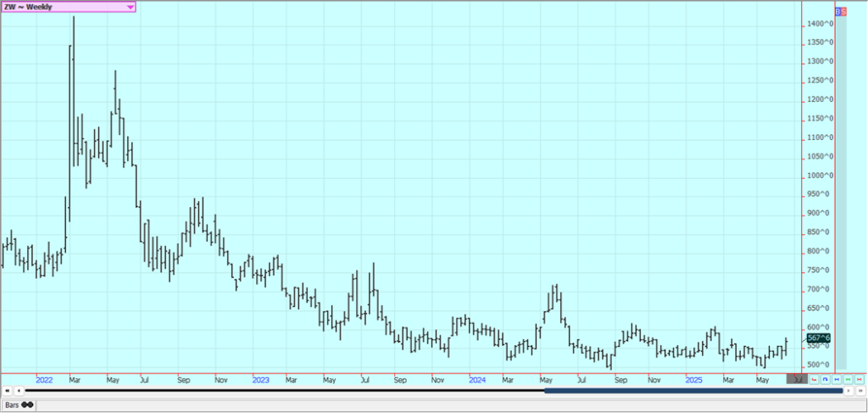Image resolution: width=868 pixels, height=413 pixels.
Task: Click the empty status field beside Bars
Action: coord(451,405)
